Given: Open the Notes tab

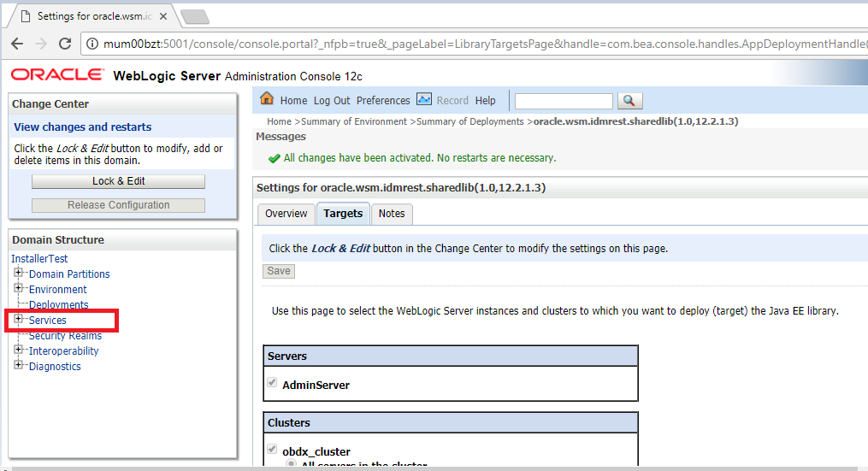Looking at the screenshot, I should tap(392, 214).
